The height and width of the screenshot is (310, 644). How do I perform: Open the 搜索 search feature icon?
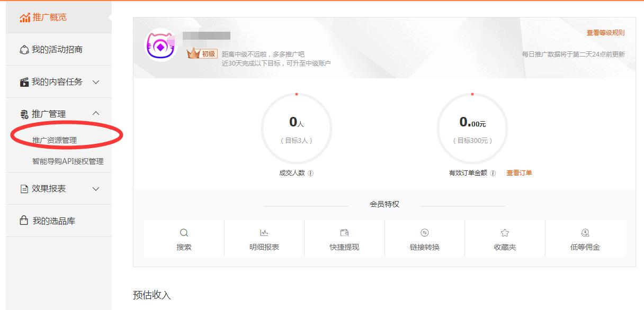point(184,232)
